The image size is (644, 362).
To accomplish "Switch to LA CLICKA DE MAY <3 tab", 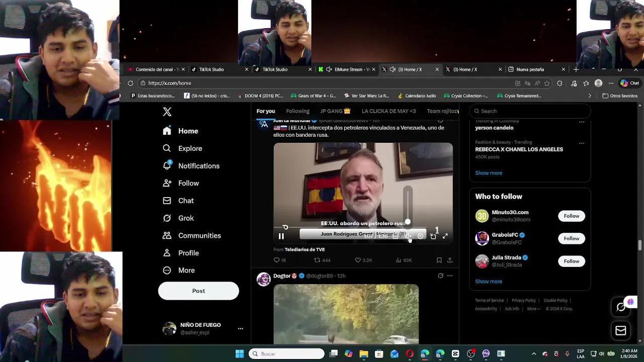I will pos(388,111).
